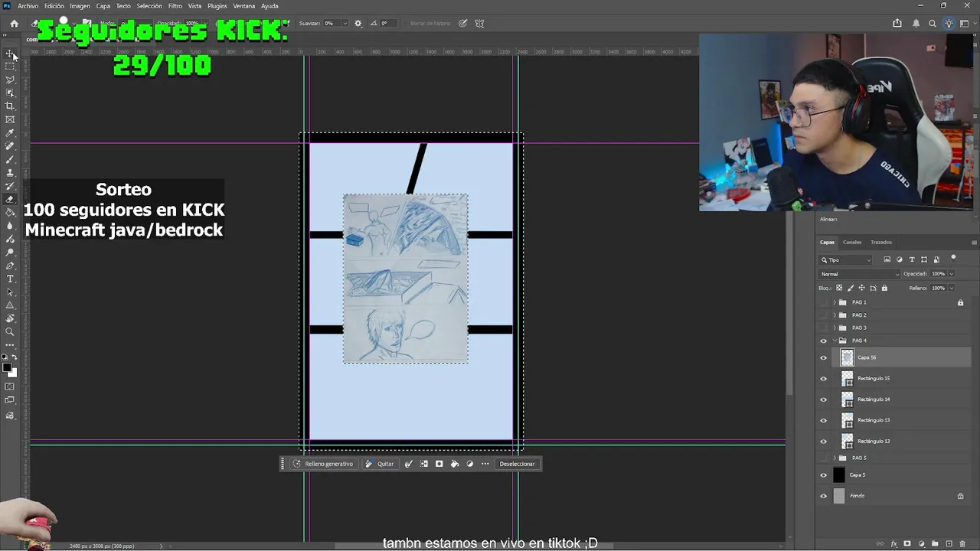The width and height of the screenshot is (980, 551).
Task: Open the Archivo menu
Action: 28,6
